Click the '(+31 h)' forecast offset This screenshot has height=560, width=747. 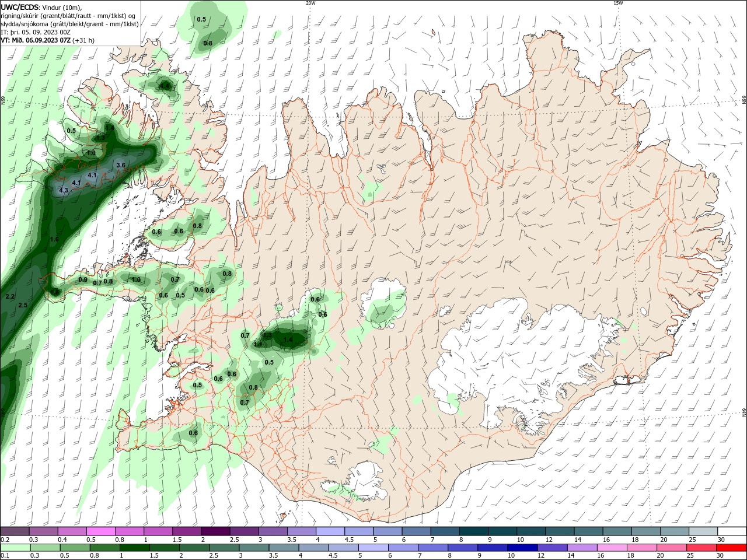83,40
